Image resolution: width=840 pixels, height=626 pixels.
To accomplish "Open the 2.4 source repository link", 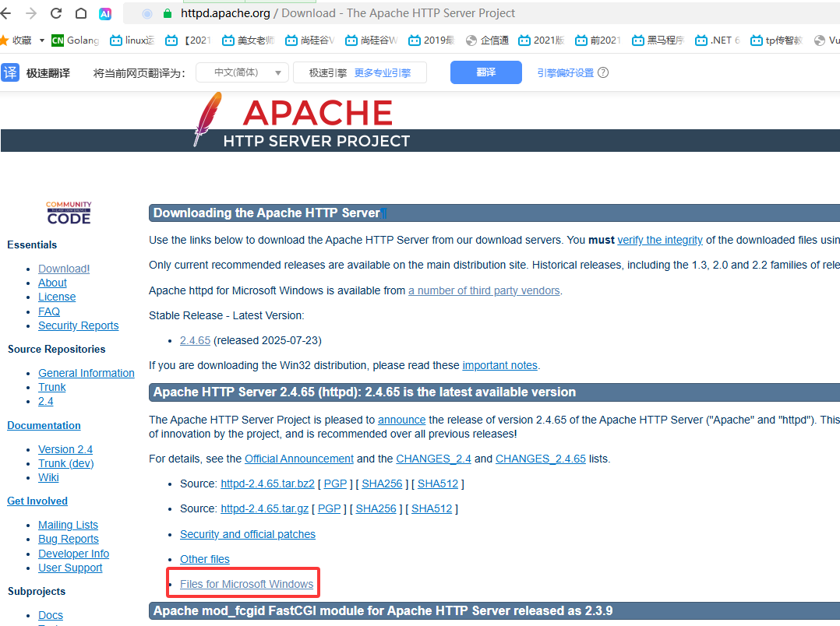I will click(45, 401).
